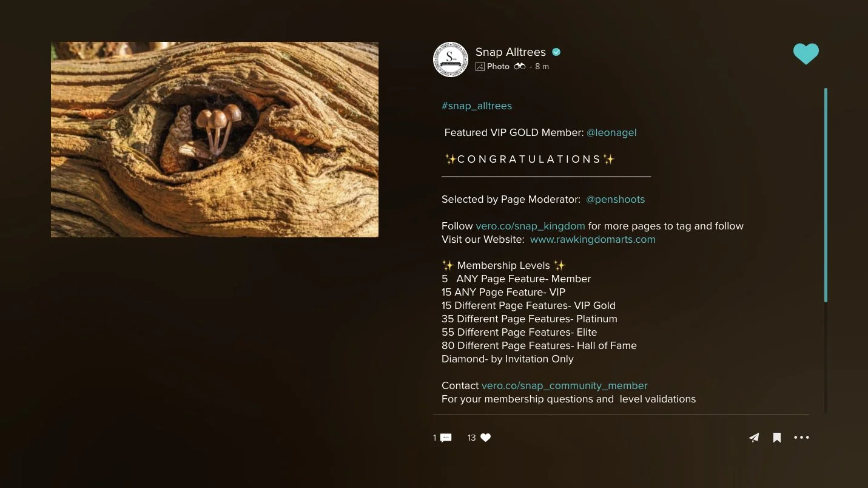Click the 13 likes count
This screenshot has width=868, height=488.
pos(472,438)
